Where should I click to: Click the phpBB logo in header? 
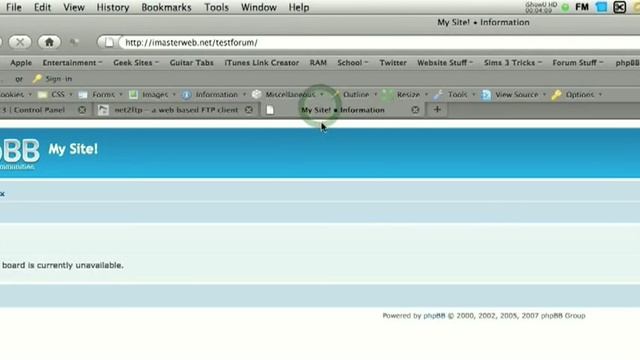point(19,153)
